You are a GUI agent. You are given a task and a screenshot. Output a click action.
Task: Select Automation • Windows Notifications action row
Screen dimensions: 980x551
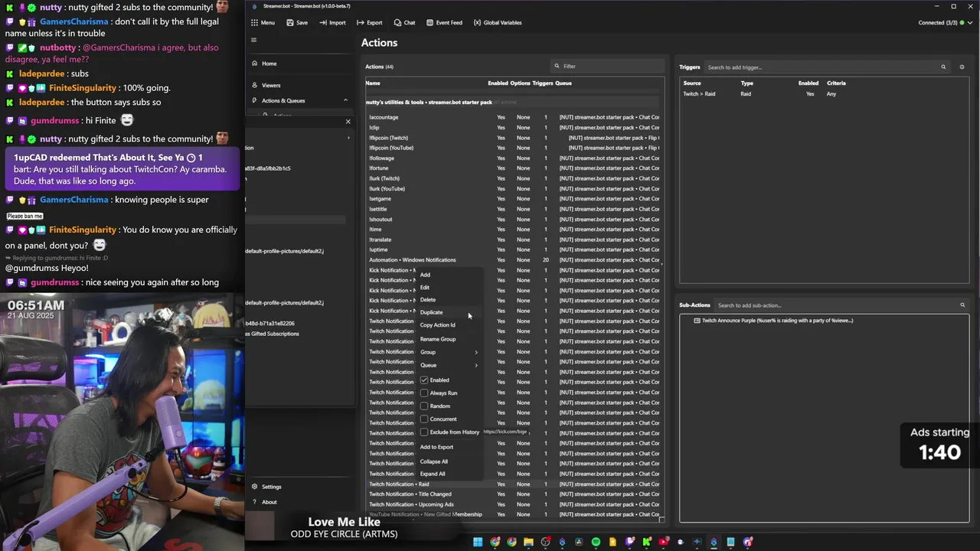(x=513, y=260)
